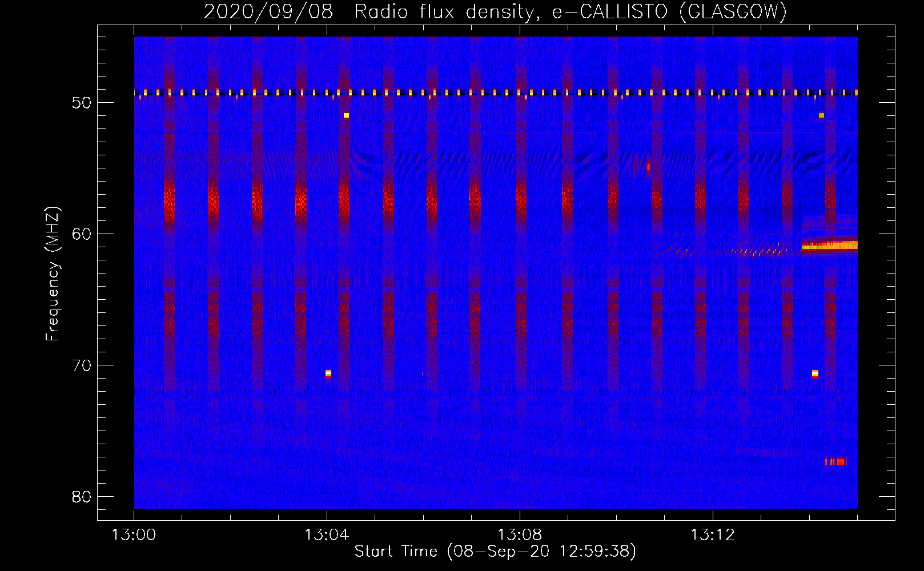
Task: Click the 50 frequency tick label
Action: (x=82, y=103)
